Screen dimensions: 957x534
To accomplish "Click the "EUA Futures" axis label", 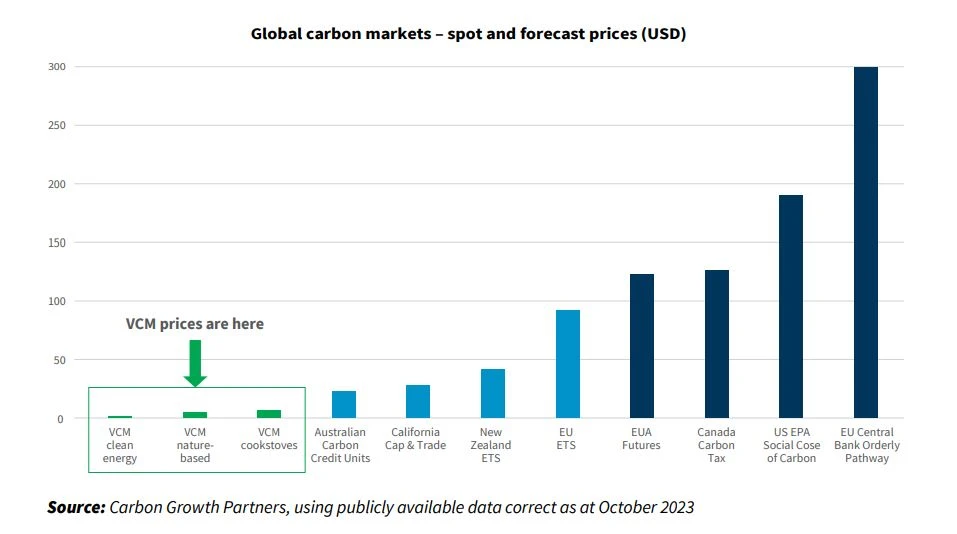I will (641, 439).
